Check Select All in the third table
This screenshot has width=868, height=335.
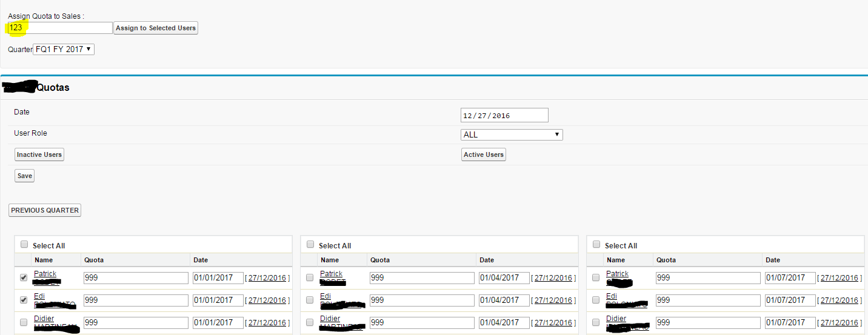coord(596,245)
